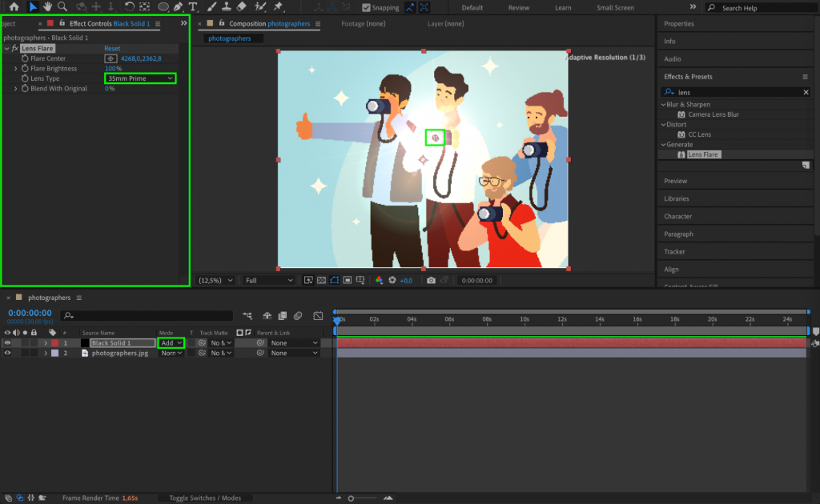Toggle the Transparency Grid in the viewer
820x504 pixels.
tap(321, 280)
